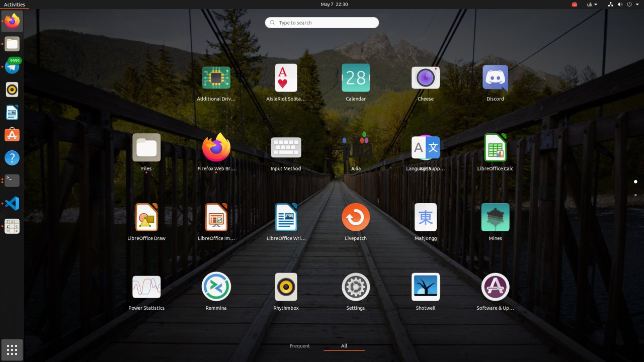Open the clock and calendar menu
Screen dimensions: 644x362
(x=334, y=4)
